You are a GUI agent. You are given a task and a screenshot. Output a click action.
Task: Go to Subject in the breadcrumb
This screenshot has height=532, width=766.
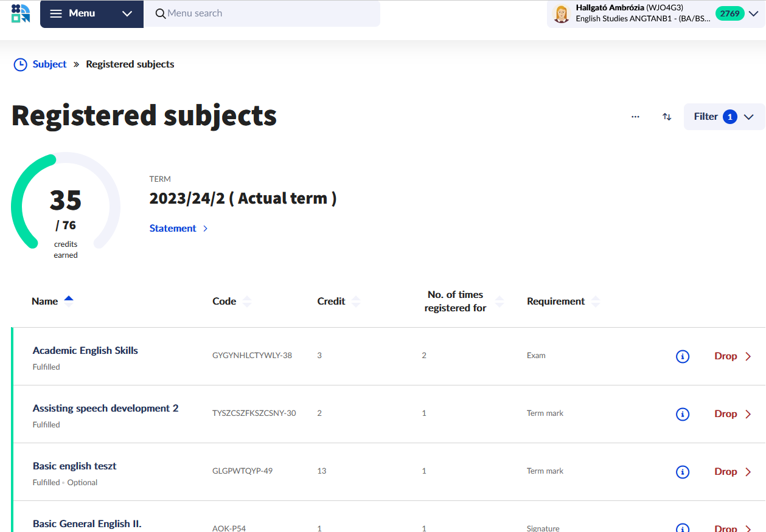(x=49, y=64)
